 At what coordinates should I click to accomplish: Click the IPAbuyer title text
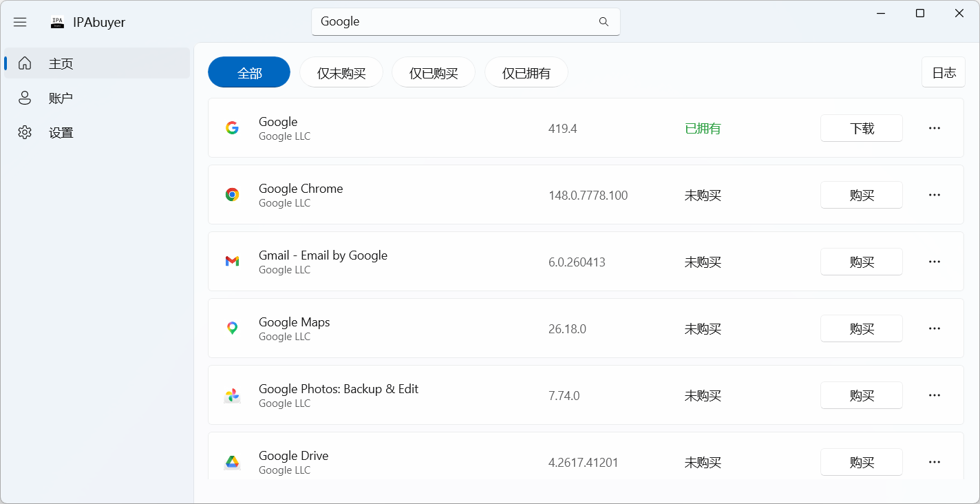pos(99,22)
